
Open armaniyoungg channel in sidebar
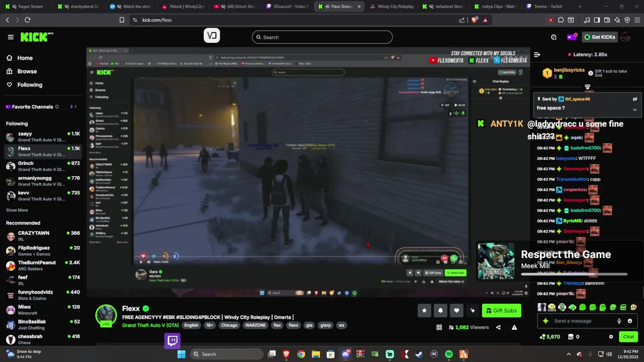tap(43, 181)
